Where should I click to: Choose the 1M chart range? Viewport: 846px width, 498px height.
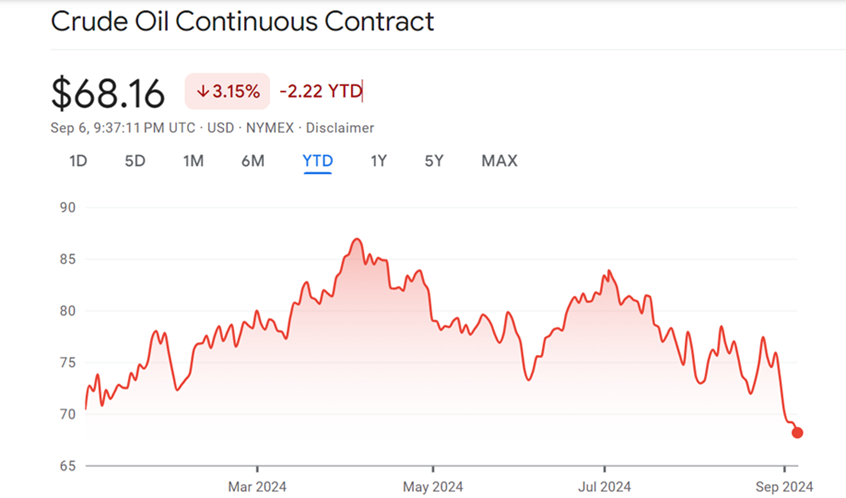193,160
